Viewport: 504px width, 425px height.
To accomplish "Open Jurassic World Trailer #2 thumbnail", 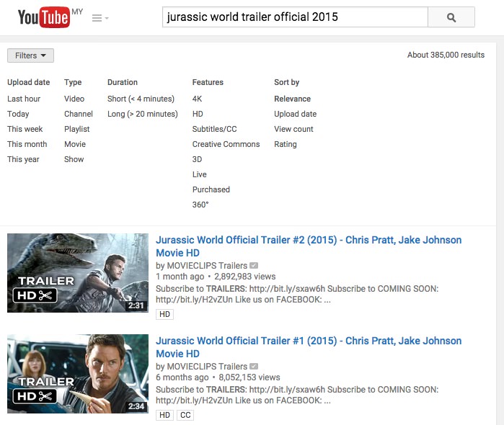I will (x=78, y=273).
